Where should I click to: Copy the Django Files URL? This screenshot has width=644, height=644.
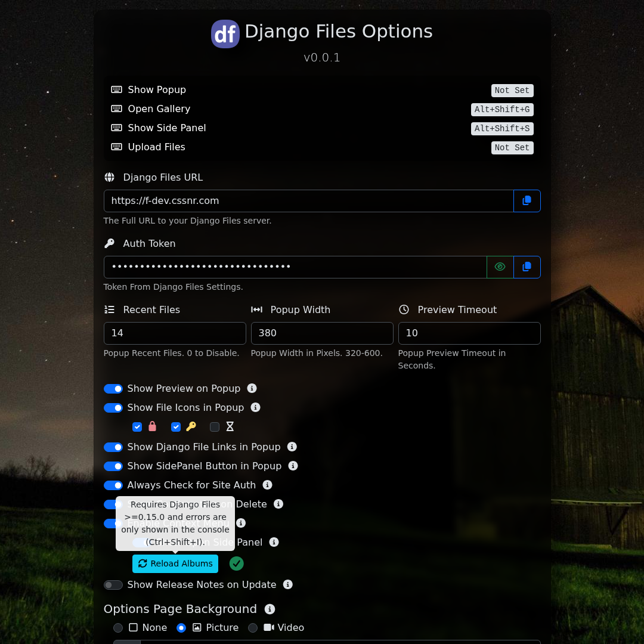(x=527, y=201)
